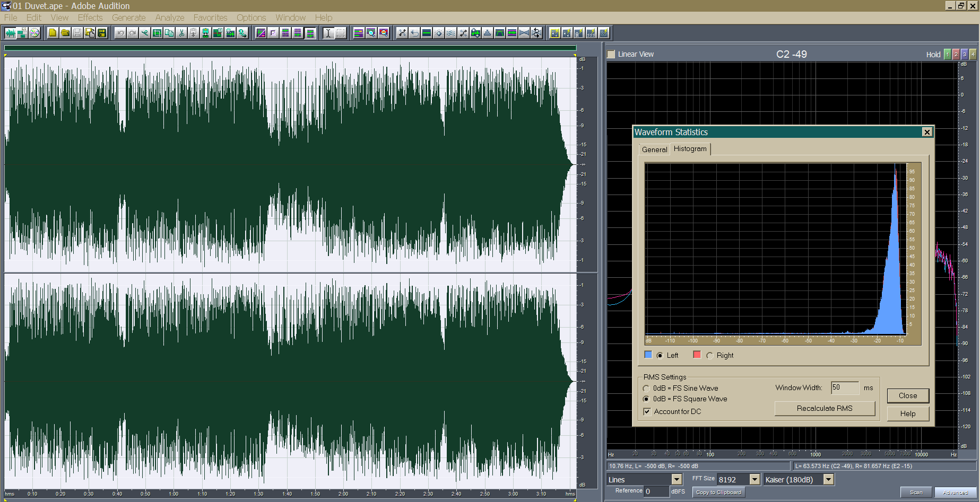Click the Normalize waveform effect icon

[x=512, y=33]
